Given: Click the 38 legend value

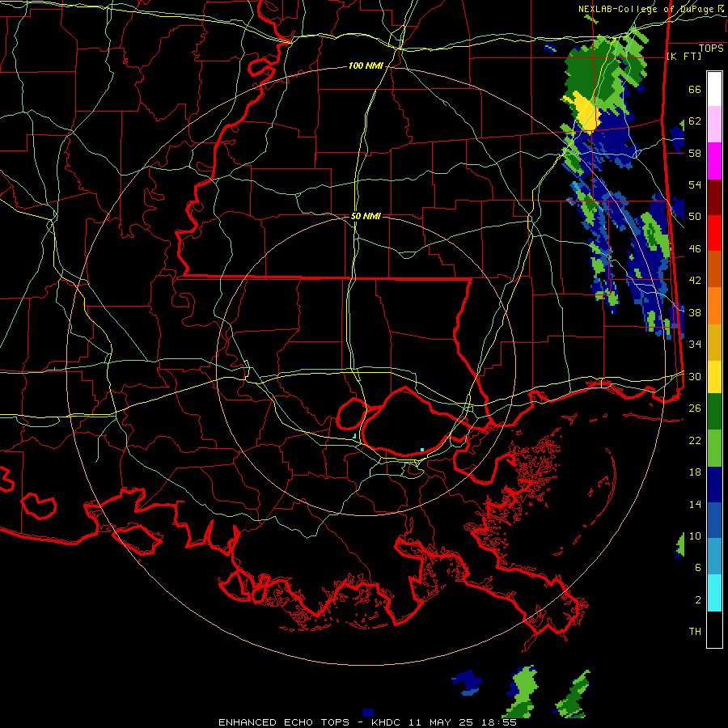Looking at the screenshot, I should [695, 313].
